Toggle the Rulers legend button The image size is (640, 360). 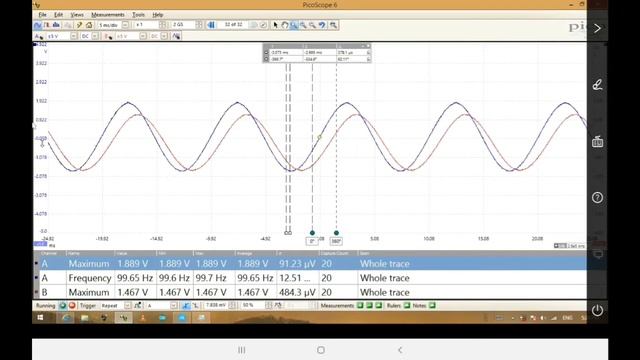coord(407,305)
